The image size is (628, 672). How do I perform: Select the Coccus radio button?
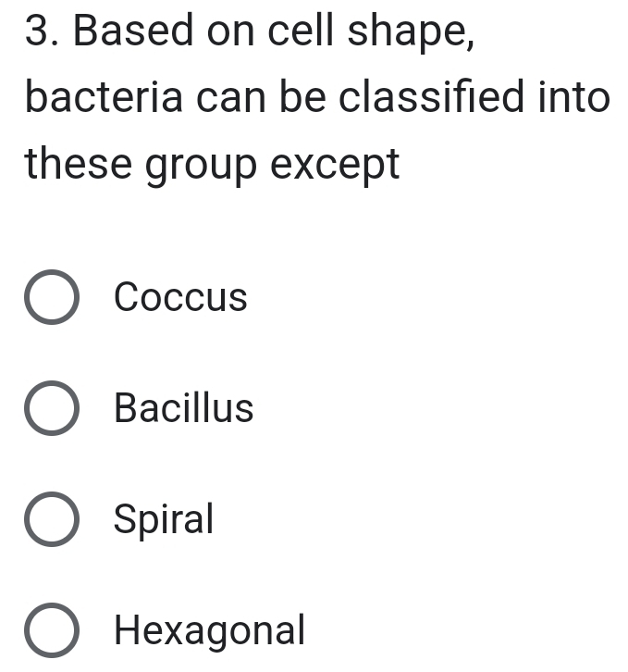click(x=50, y=298)
